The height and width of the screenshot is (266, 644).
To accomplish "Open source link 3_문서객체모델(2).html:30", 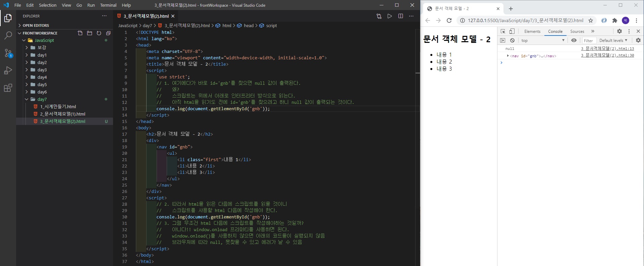I will point(607,56).
